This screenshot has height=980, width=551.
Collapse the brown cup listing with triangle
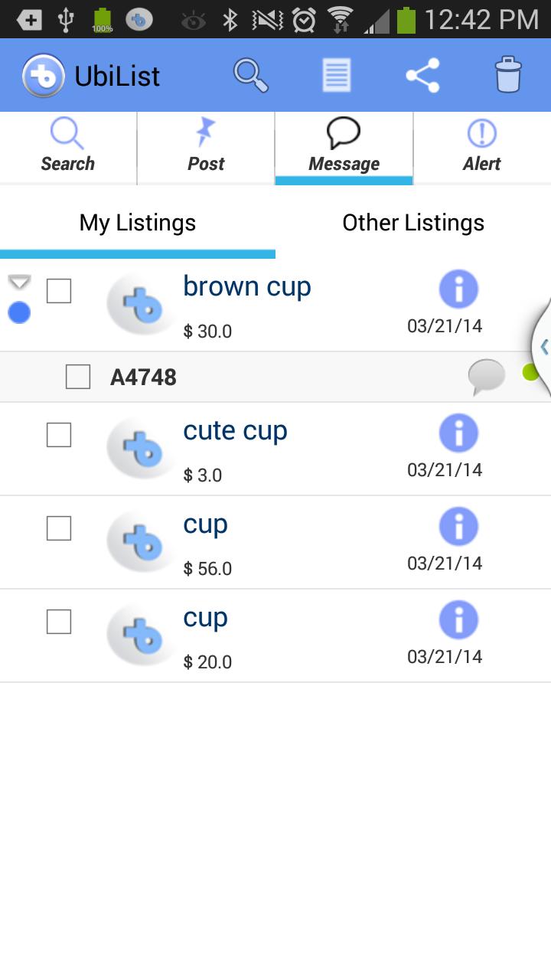click(x=19, y=283)
